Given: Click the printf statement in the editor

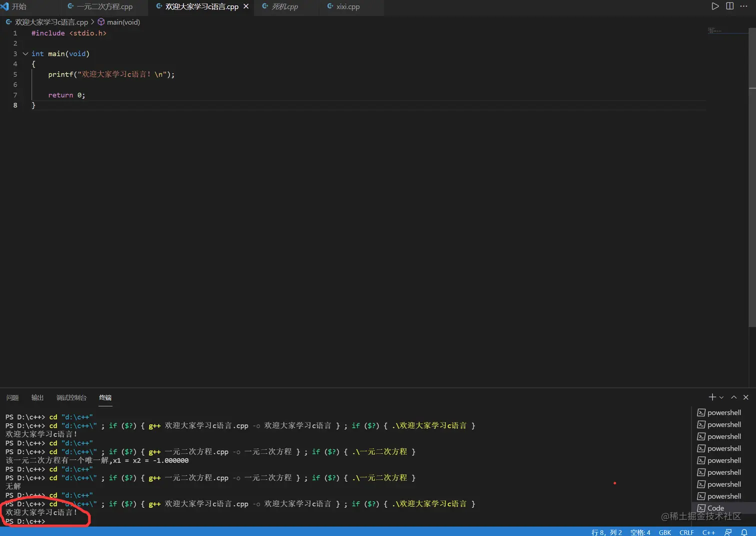Looking at the screenshot, I should coord(111,75).
